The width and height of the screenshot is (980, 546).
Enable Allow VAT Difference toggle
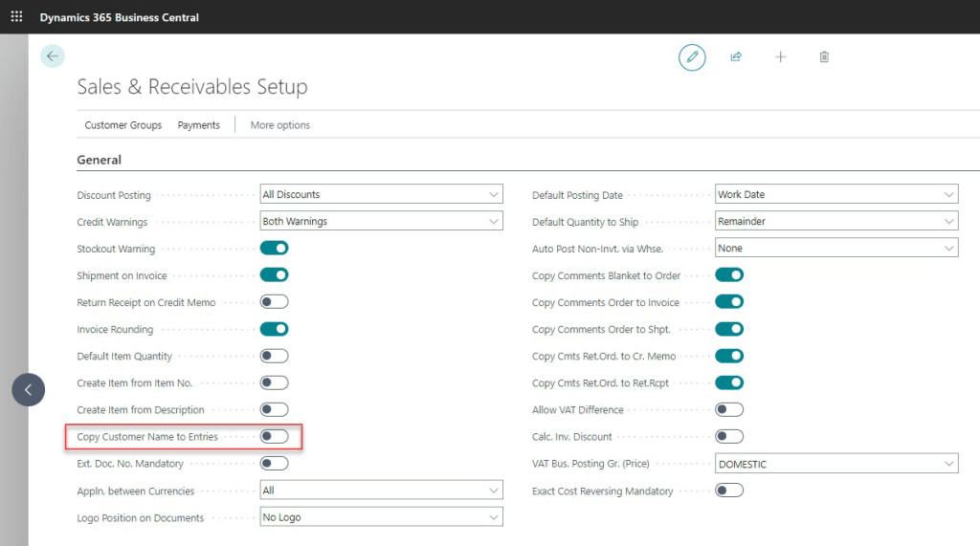tap(729, 410)
